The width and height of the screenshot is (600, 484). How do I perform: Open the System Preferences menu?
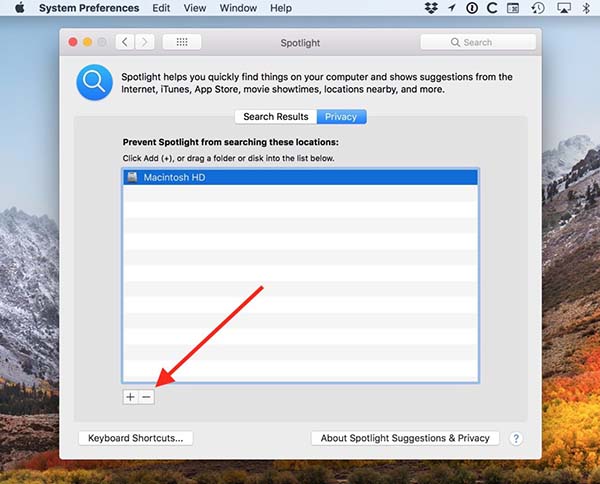tap(89, 8)
